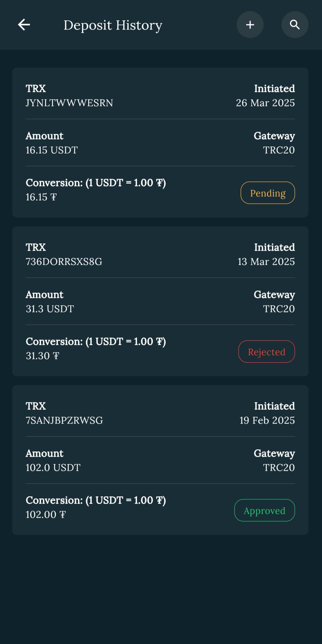The width and height of the screenshot is (322, 644).
Task: Tap the 102.0 USDT amount
Action: point(53,468)
